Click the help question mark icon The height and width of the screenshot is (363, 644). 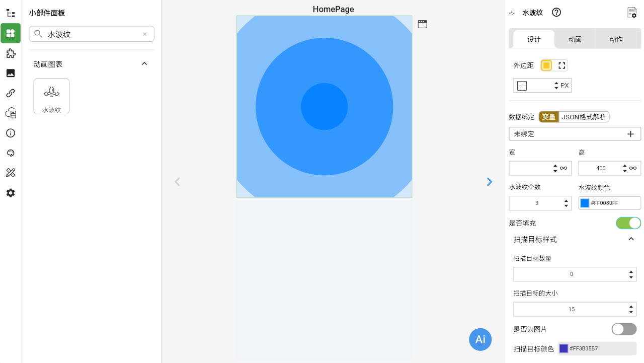click(556, 13)
